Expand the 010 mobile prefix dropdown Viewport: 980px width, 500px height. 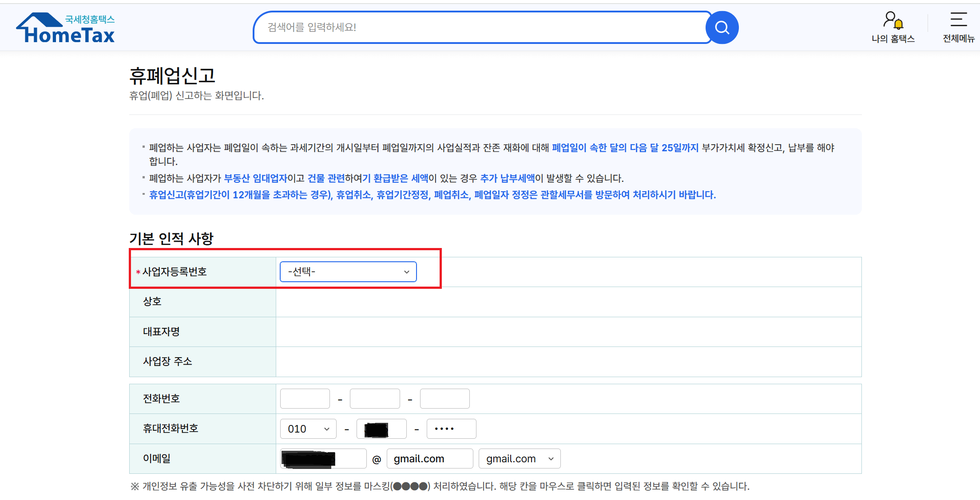pyautogui.click(x=308, y=429)
